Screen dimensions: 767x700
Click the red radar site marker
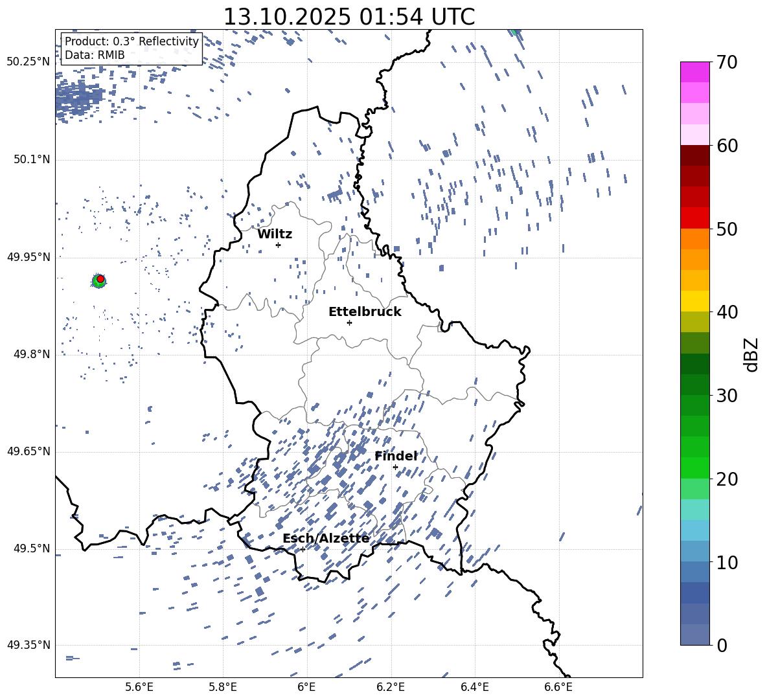100,279
